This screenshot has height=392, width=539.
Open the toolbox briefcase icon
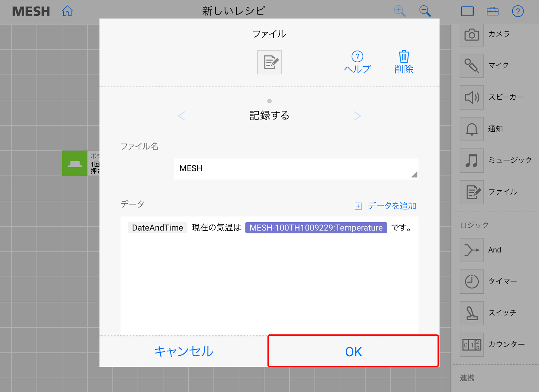click(493, 11)
